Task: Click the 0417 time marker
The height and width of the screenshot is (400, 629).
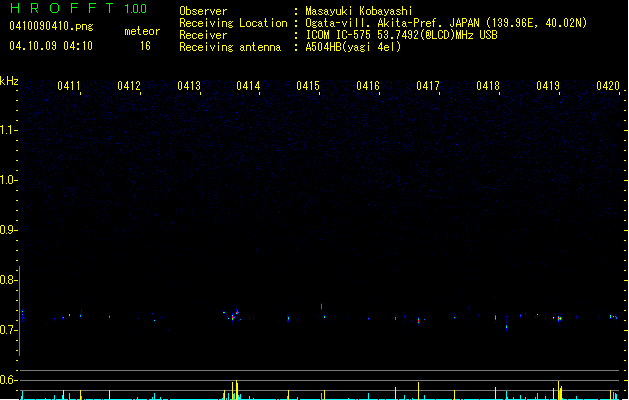Action: point(428,86)
